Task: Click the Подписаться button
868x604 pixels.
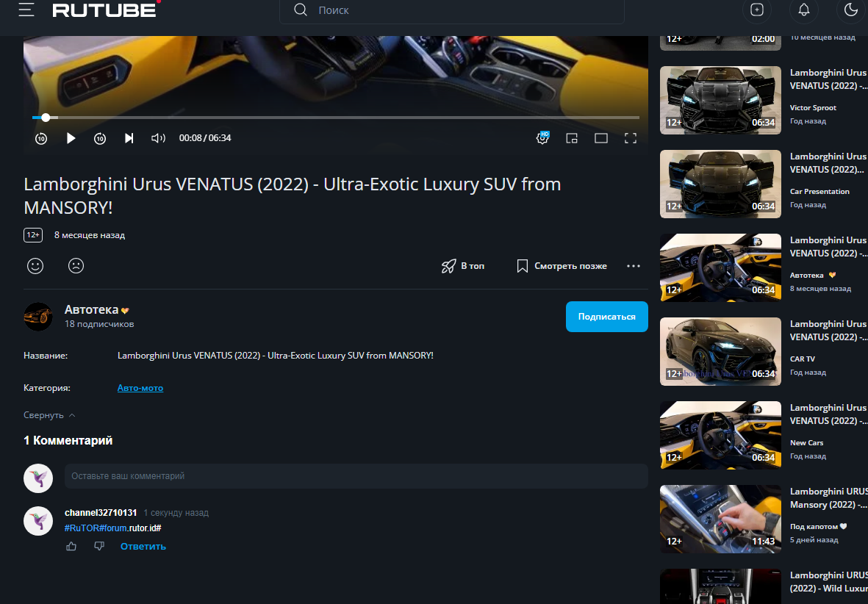Action: (606, 317)
